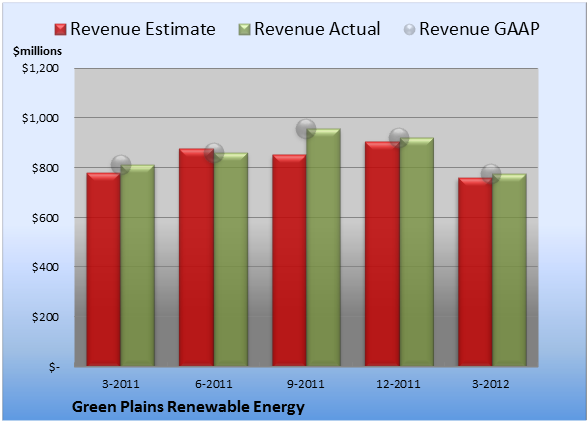The height and width of the screenshot is (422, 588).
Task: Click the GAAP sphere marker above 6-2011
Action: [x=214, y=153]
